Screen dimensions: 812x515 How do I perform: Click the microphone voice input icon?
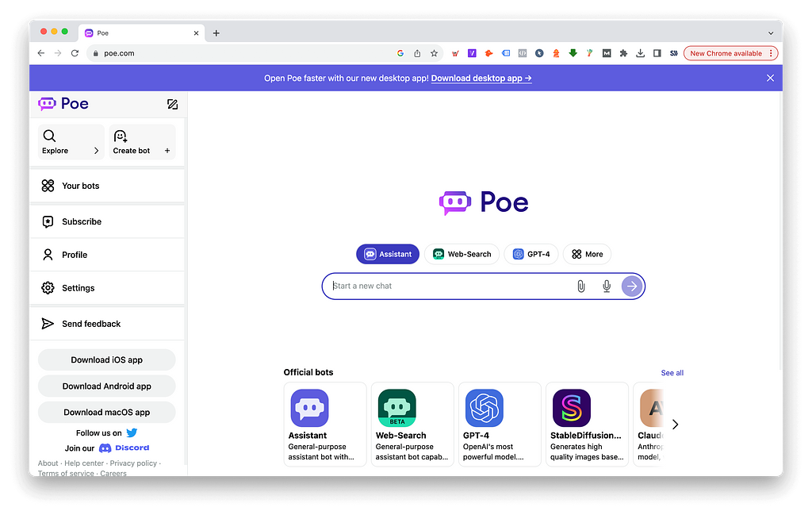point(607,286)
